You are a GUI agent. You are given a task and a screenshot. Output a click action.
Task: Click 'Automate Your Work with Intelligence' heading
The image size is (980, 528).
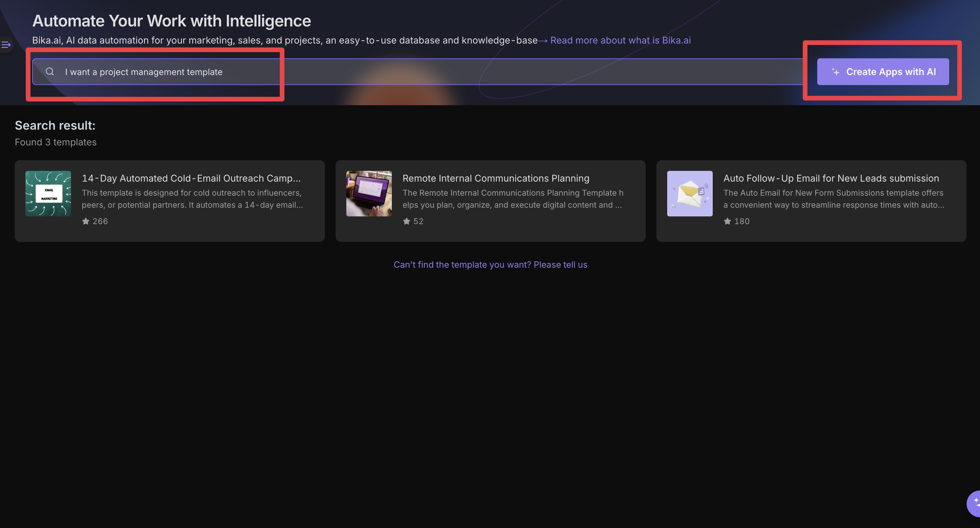[x=171, y=20]
